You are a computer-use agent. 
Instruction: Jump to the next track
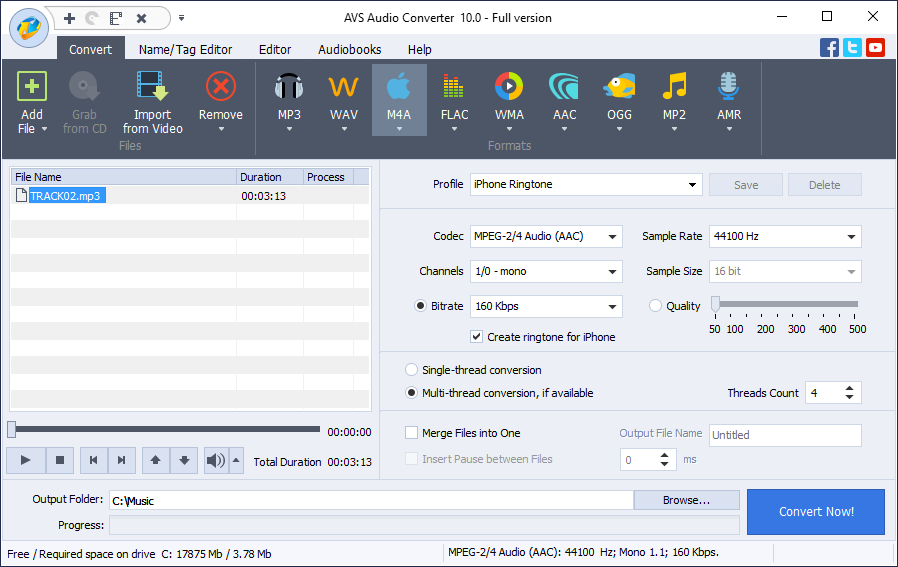(x=121, y=460)
